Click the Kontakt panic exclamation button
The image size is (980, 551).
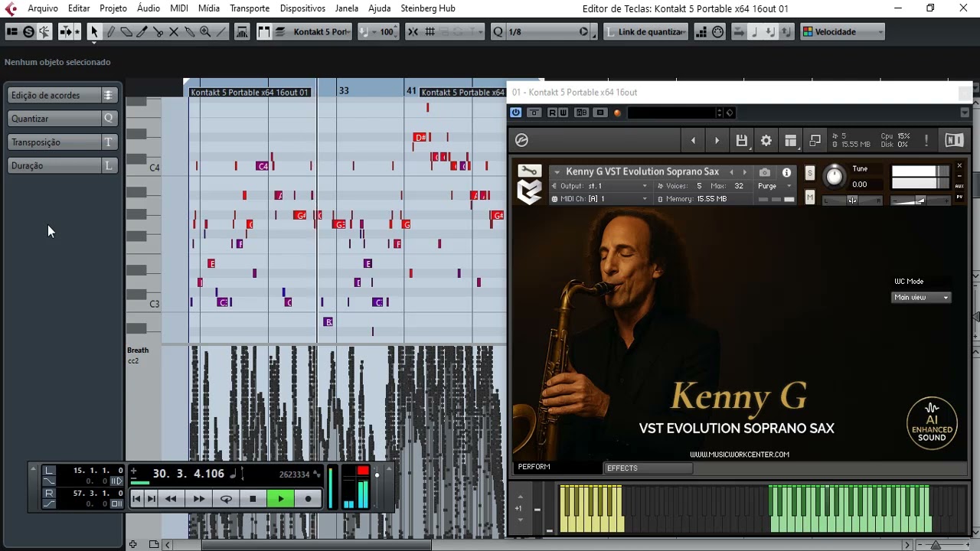tap(926, 140)
